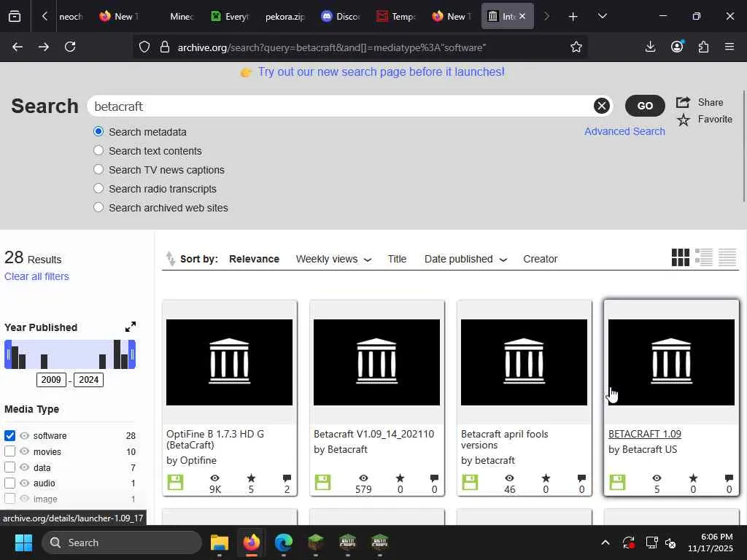747x560 pixels.
Task: Open the Advanced Search link
Action: pyautogui.click(x=624, y=131)
